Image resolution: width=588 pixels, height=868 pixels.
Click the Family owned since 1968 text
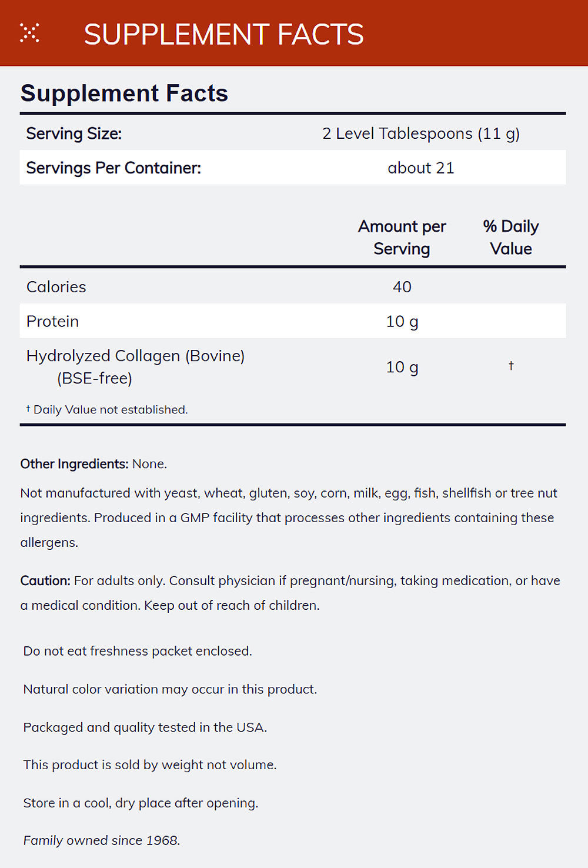click(102, 840)
